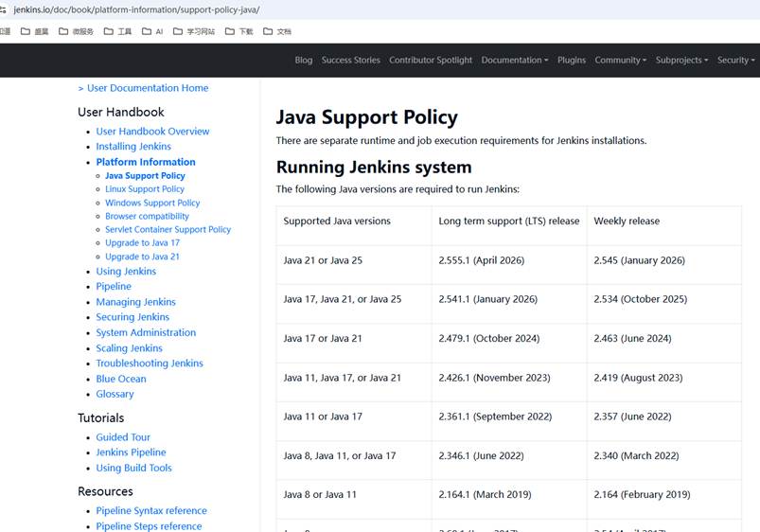Screen dimensions: 760x532
Task: Open the 工具 bookmarks folder
Action: click(117, 31)
